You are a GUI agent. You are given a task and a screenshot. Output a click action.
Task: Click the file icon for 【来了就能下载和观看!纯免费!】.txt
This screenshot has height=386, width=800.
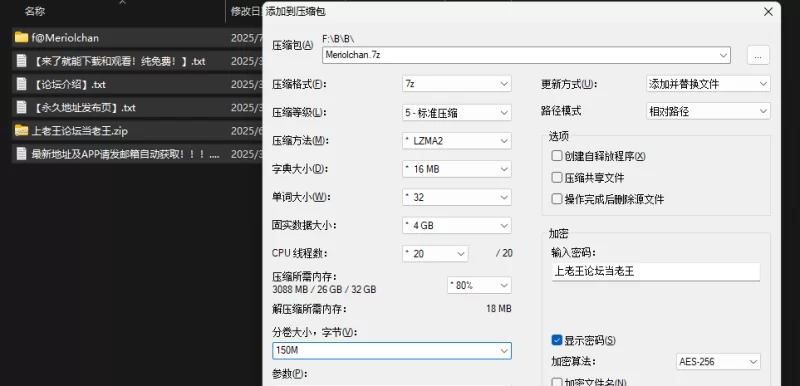[x=21, y=61]
